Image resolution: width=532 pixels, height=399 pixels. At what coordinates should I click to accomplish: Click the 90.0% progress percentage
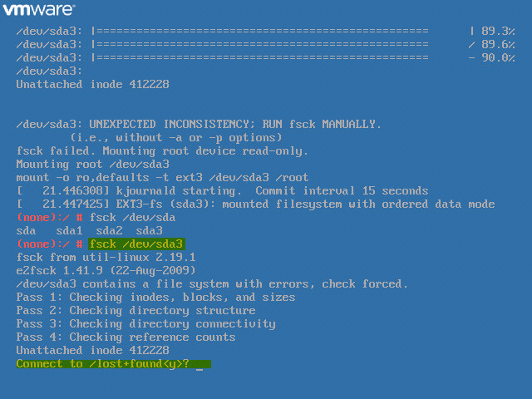click(x=498, y=58)
